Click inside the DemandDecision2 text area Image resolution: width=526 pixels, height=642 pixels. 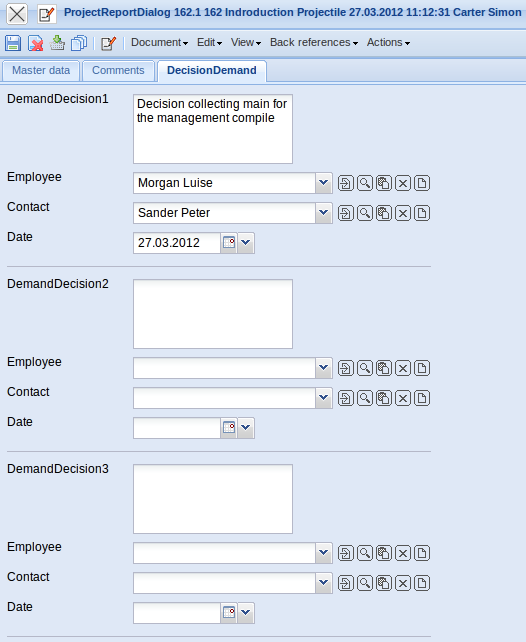(x=213, y=314)
